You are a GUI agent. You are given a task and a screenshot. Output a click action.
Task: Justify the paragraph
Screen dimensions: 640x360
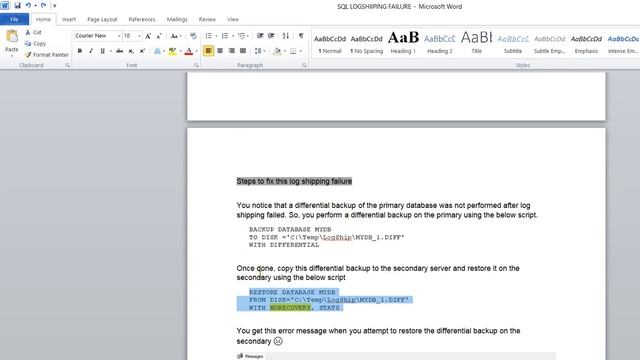[x=243, y=51]
